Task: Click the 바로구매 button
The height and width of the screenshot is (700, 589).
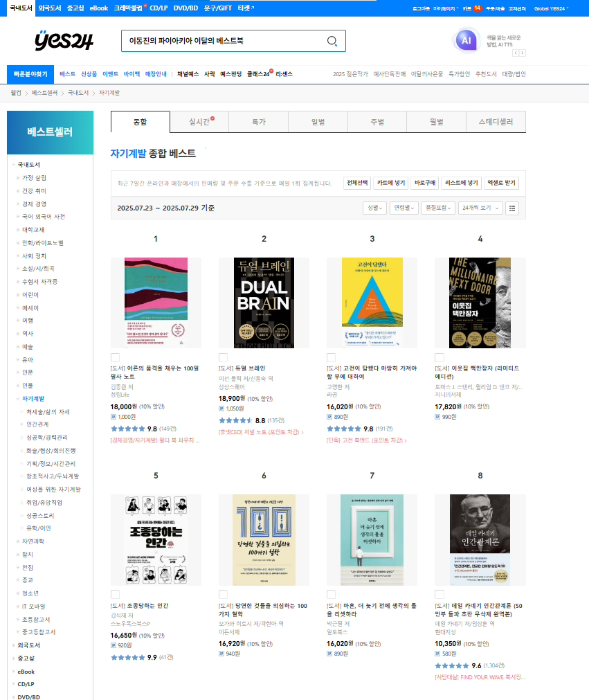Action: pyautogui.click(x=425, y=183)
